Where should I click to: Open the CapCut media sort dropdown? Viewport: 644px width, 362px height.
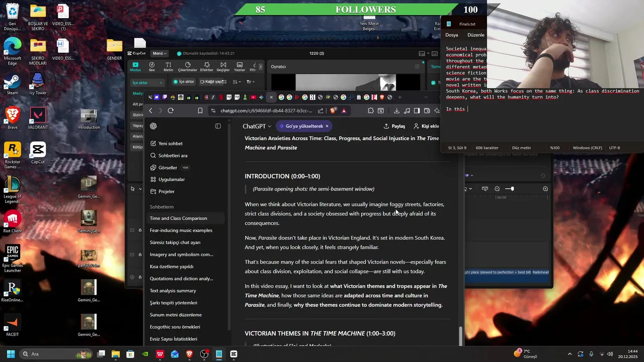click(237, 81)
